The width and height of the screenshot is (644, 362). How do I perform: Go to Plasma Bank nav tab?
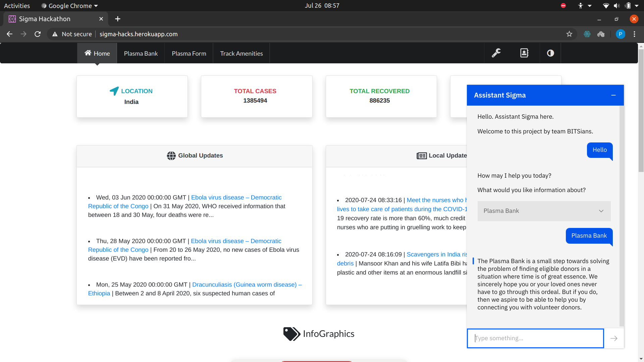(x=141, y=54)
